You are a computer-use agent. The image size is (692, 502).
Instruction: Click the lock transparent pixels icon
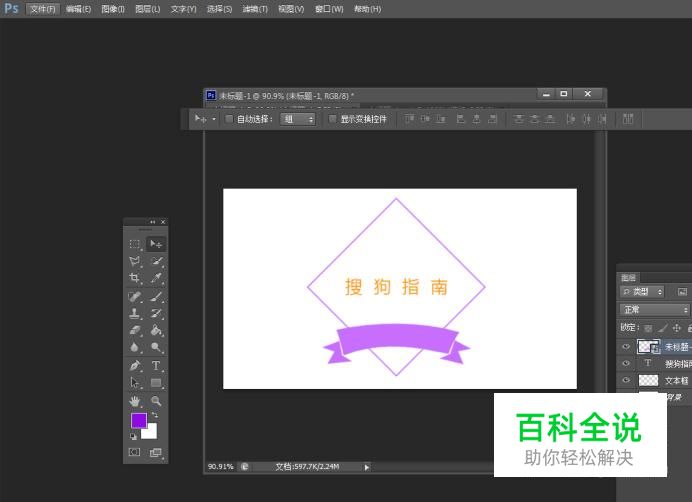coord(647,328)
